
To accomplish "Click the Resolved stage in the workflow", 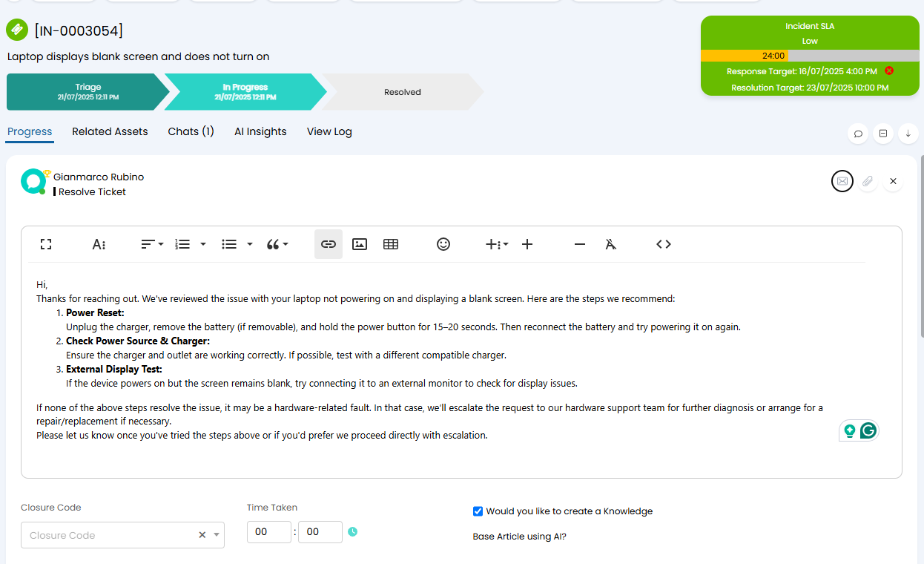I will pos(403,92).
